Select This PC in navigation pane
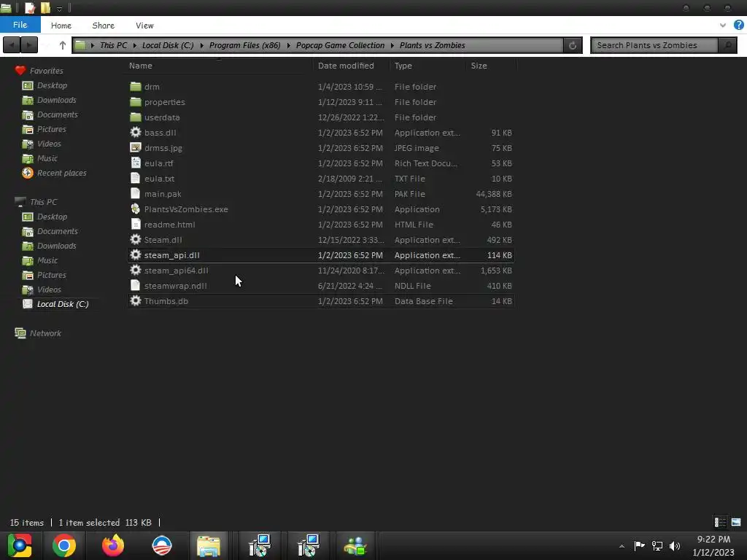This screenshot has width=747, height=560. pos(43,202)
